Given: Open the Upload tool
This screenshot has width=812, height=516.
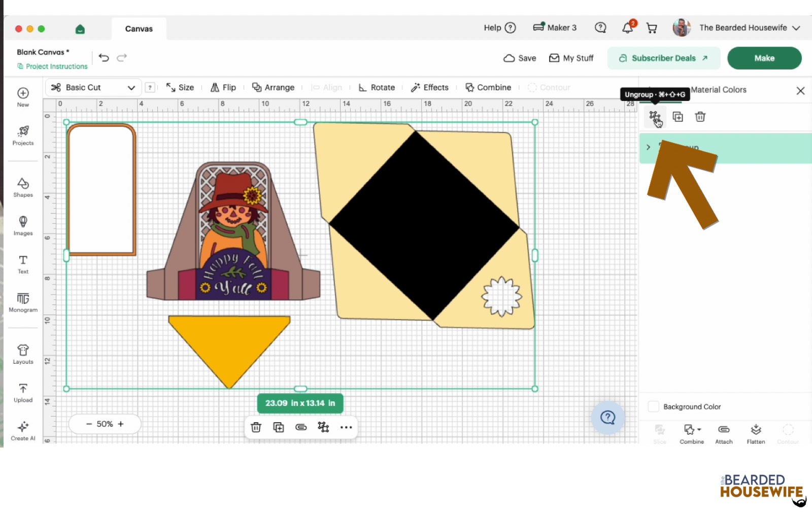Looking at the screenshot, I should (23, 393).
